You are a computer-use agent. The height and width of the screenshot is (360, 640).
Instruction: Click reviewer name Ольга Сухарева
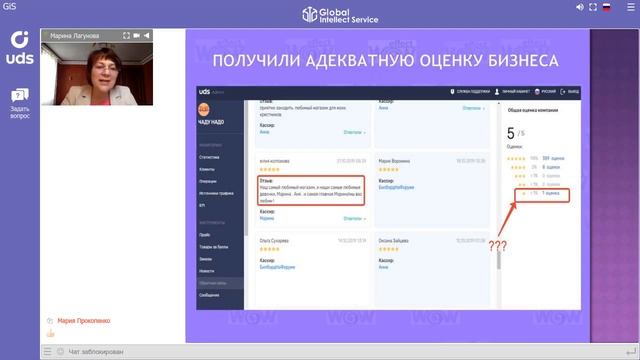coord(274,241)
